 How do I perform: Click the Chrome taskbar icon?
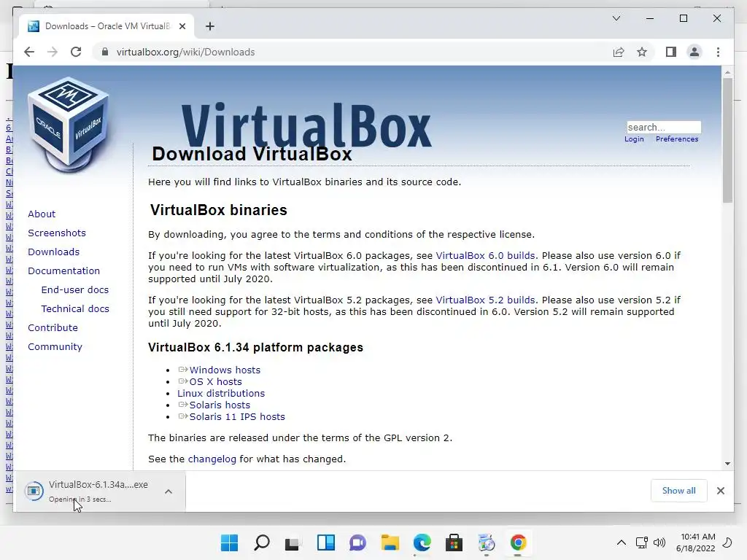[x=518, y=542]
